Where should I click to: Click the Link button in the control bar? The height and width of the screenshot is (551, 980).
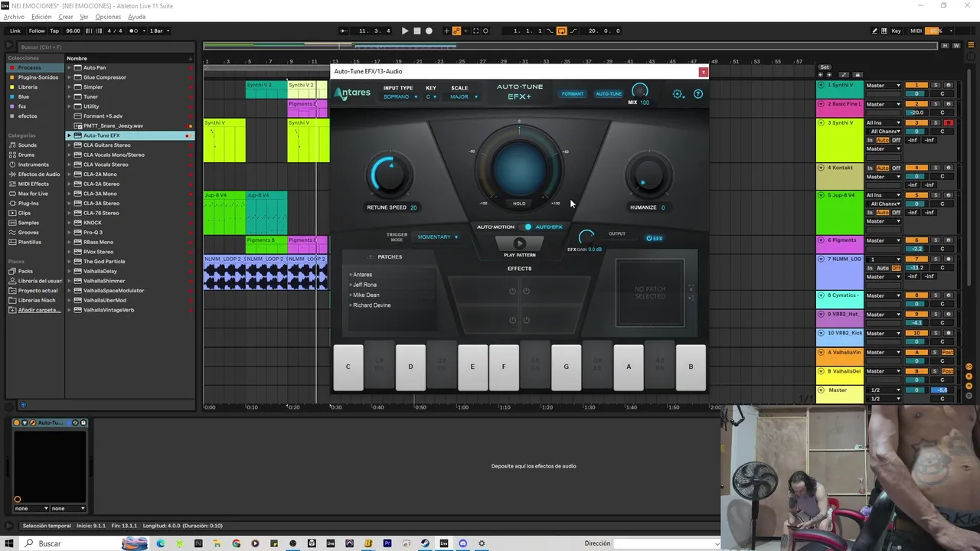click(15, 31)
